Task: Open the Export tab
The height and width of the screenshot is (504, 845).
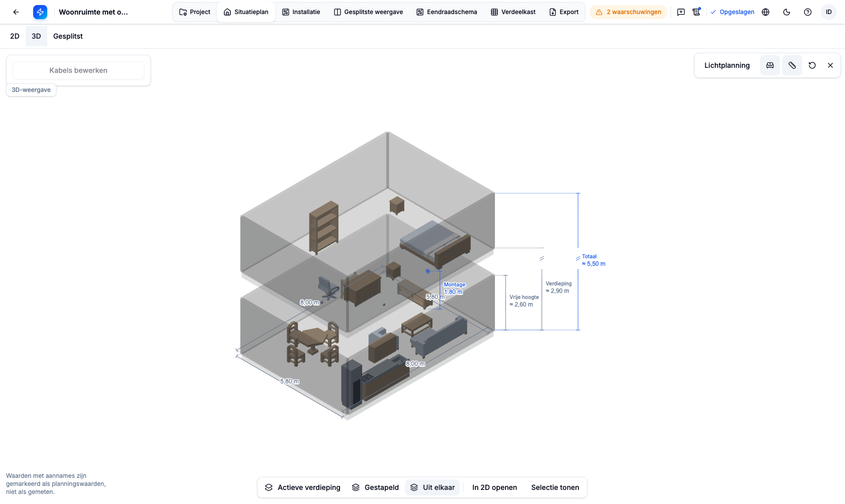Action: (564, 12)
